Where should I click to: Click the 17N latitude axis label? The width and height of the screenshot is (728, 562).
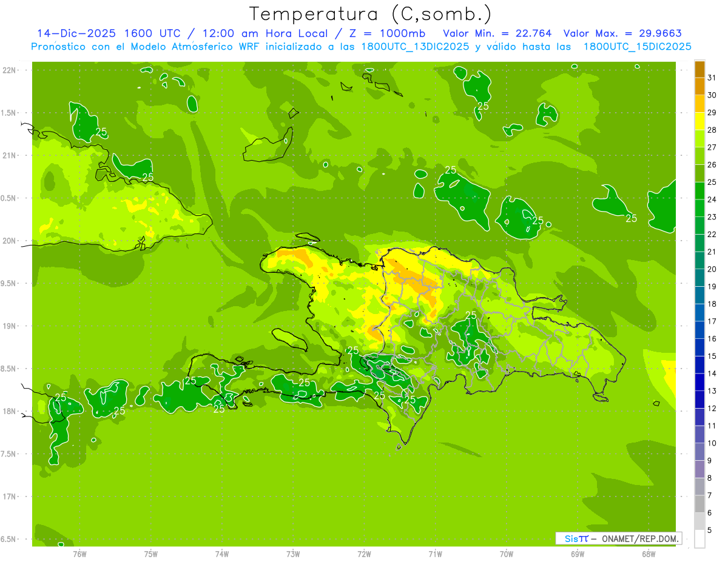point(9,497)
